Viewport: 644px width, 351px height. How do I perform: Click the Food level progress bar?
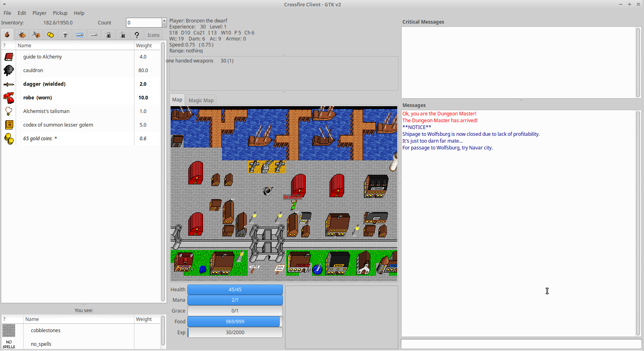click(235, 321)
